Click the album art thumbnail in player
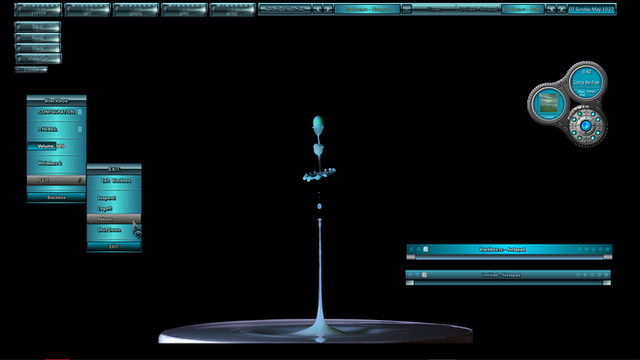Image resolution: width=640 pixels, height=360 pixels. pos(548,104)
